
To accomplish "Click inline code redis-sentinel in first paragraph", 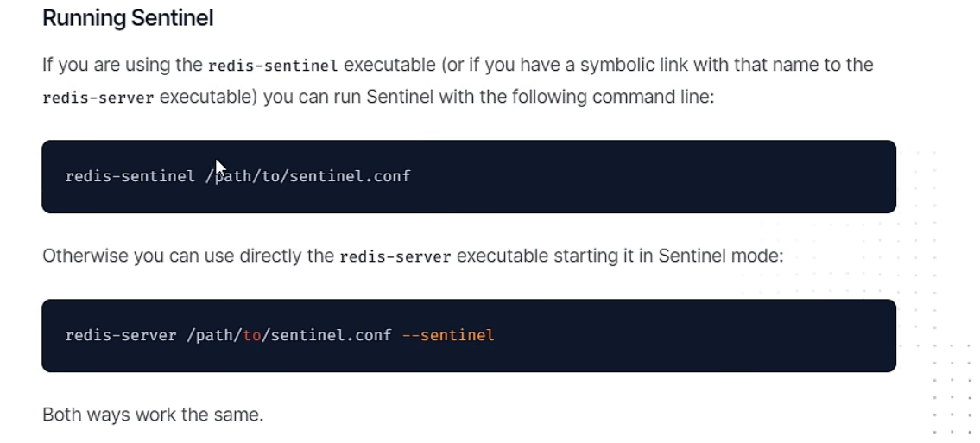I will (x=273, y=65).
